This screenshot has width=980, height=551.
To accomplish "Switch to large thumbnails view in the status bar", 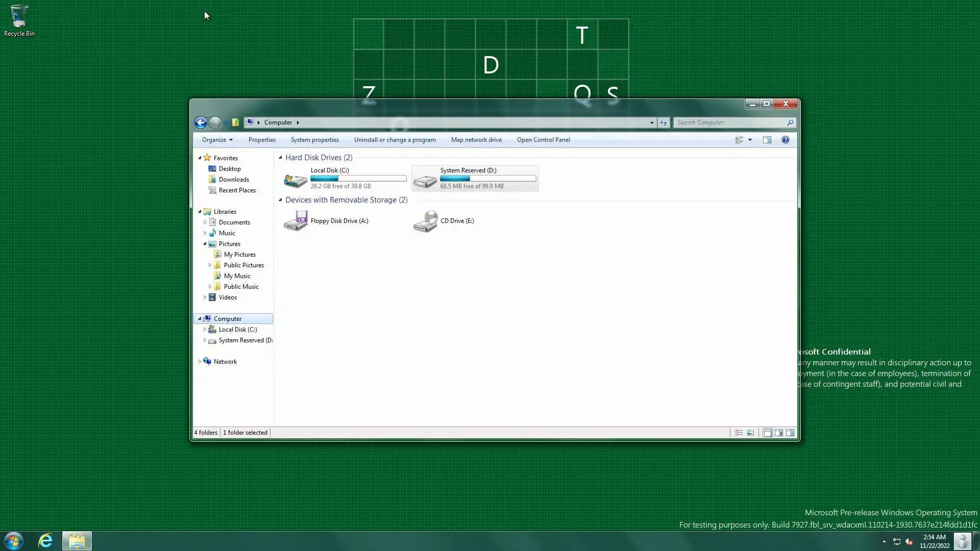I will tap(750, 433).
